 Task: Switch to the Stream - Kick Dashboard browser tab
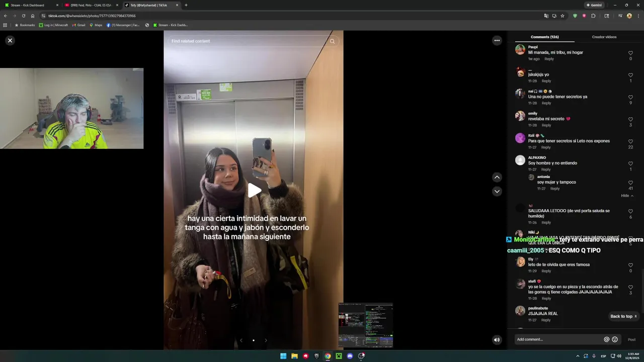30,5
